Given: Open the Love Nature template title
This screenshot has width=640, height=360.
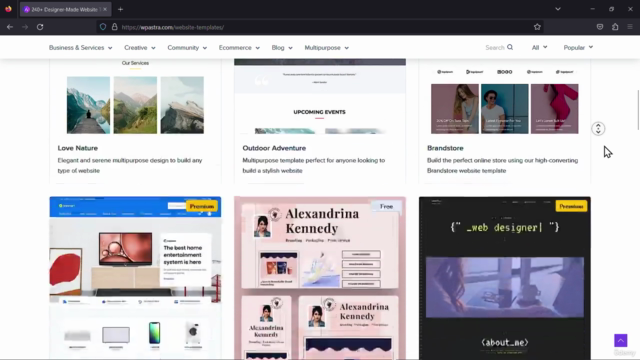Looking at the screenshot, I should 78,148.
